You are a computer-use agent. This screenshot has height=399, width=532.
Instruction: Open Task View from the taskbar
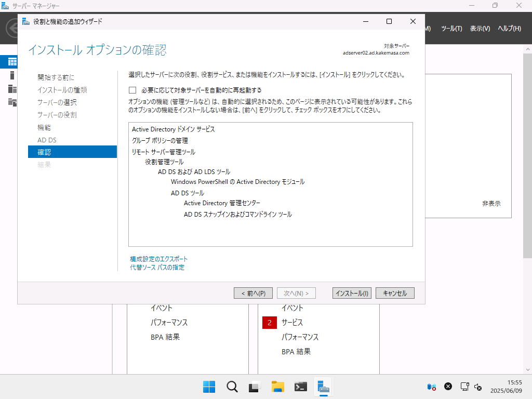[x=255, y=387]
